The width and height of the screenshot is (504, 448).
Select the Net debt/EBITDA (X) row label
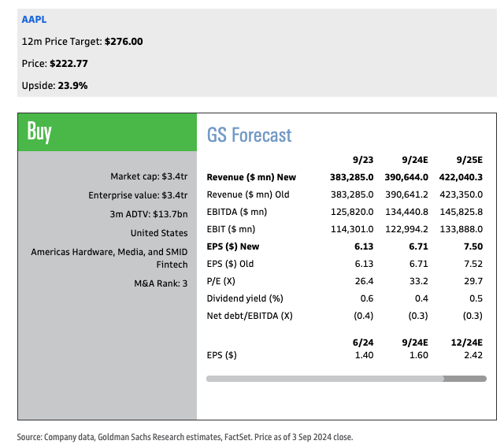[249, 316]
